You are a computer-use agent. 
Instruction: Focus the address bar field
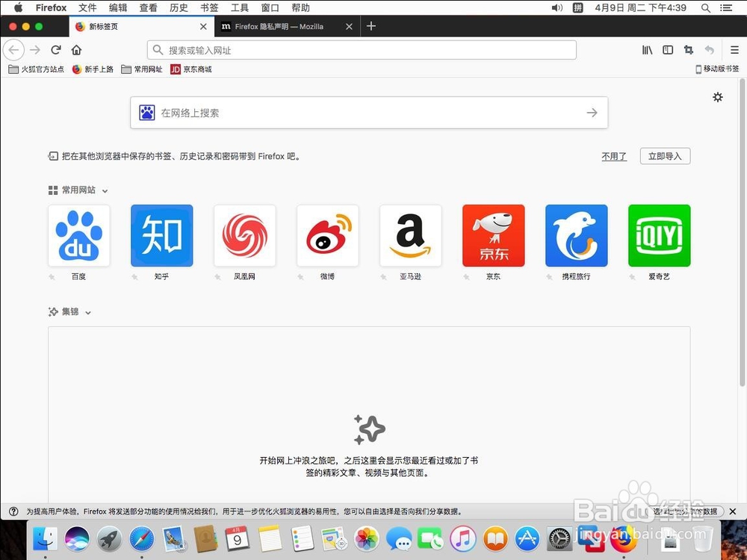[x=362, y=50]
